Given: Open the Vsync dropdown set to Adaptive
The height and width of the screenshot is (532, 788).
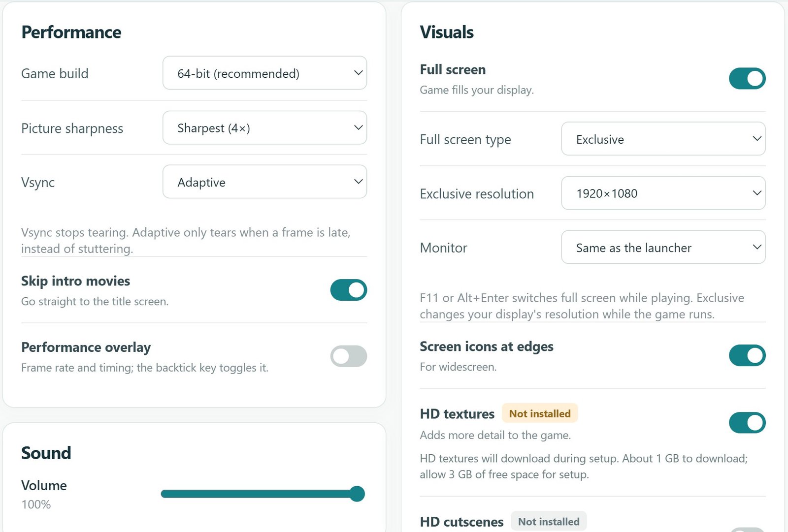Looking at the screenshot, I should pos(264,182).
